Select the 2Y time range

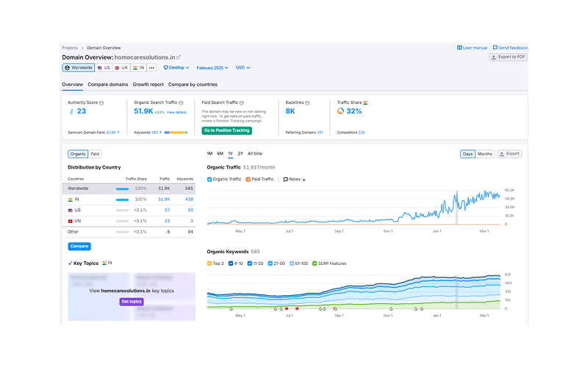240,154
